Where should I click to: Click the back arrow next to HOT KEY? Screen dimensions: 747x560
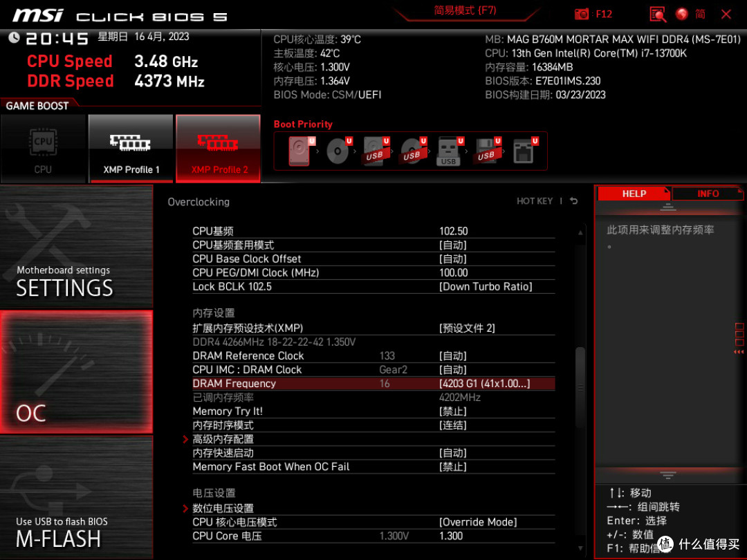(x=574, y=201)
